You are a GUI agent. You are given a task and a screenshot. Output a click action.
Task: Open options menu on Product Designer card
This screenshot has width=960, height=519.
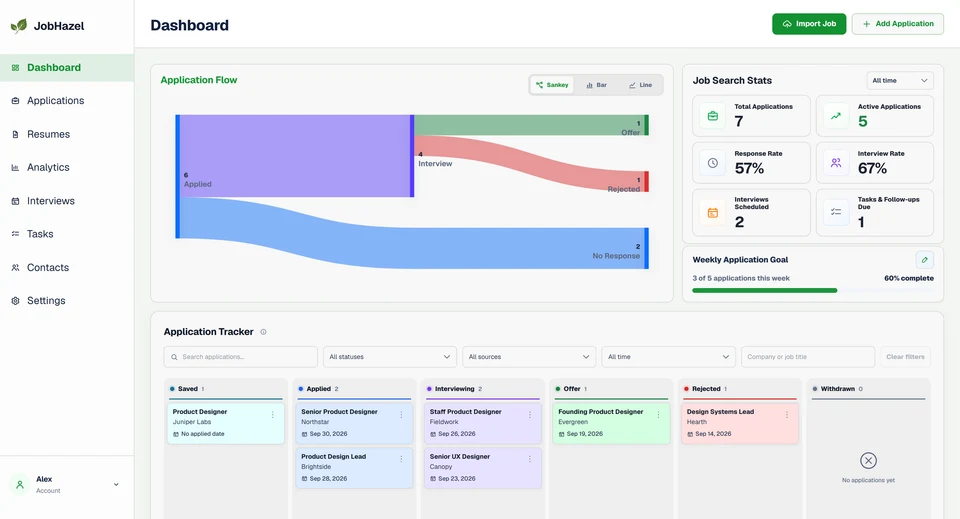pos(272,415)
